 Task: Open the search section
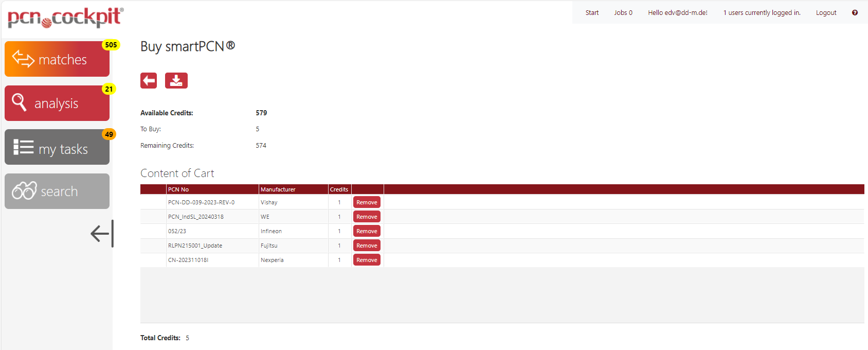(x=57, y=191)
